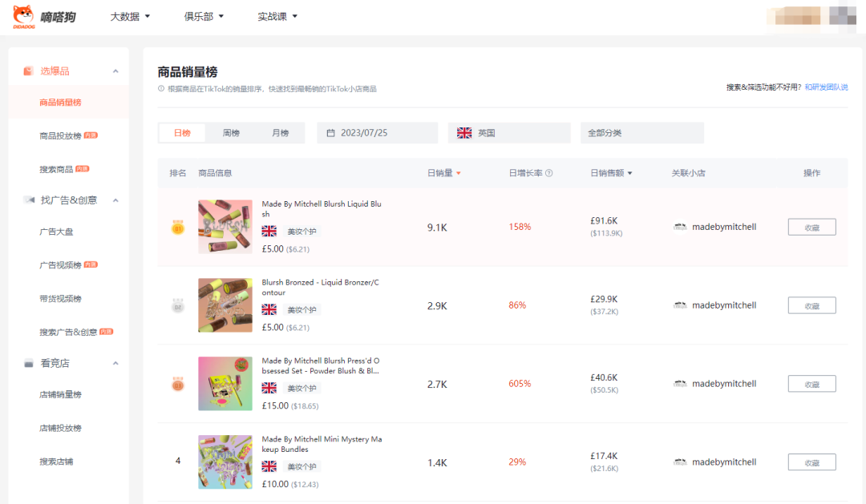Click 美妆个护 tag on Blursh Bronzed row
The image size is (866, 504).
point(301,309)
